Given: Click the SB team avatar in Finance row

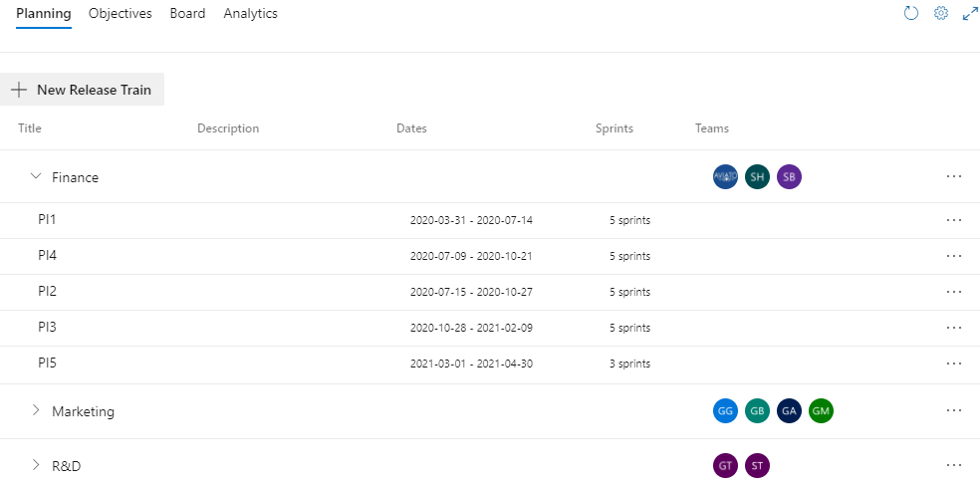Looking at the screenshot, I should 789,177.
